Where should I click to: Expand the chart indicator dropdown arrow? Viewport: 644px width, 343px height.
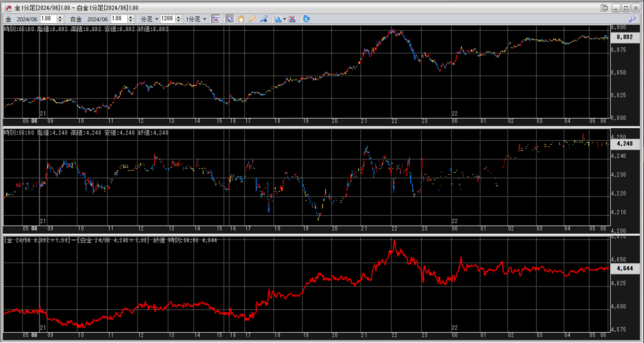click(284, 19)
